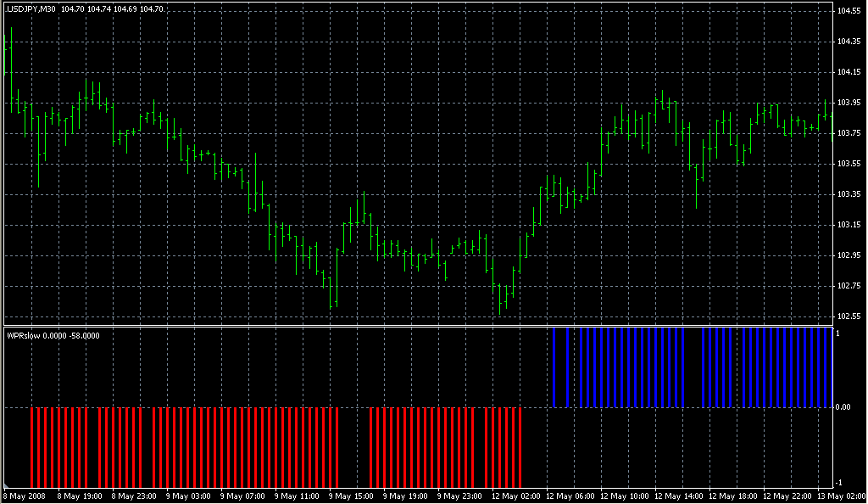Click the 103.95 price scale value
Screen dimensions: 868x504
click(x=849, y=103)
